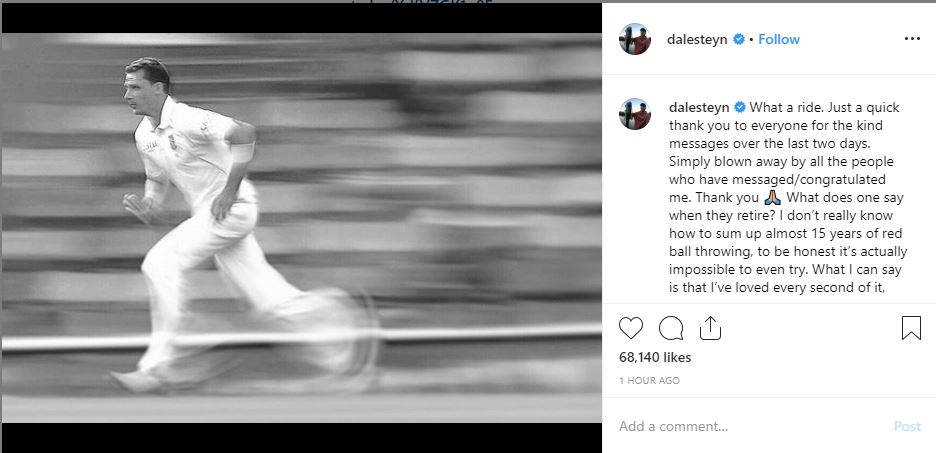Click the caption text about retirement
Viewport: 936px width, 453px height.
[x=786, y=198]
